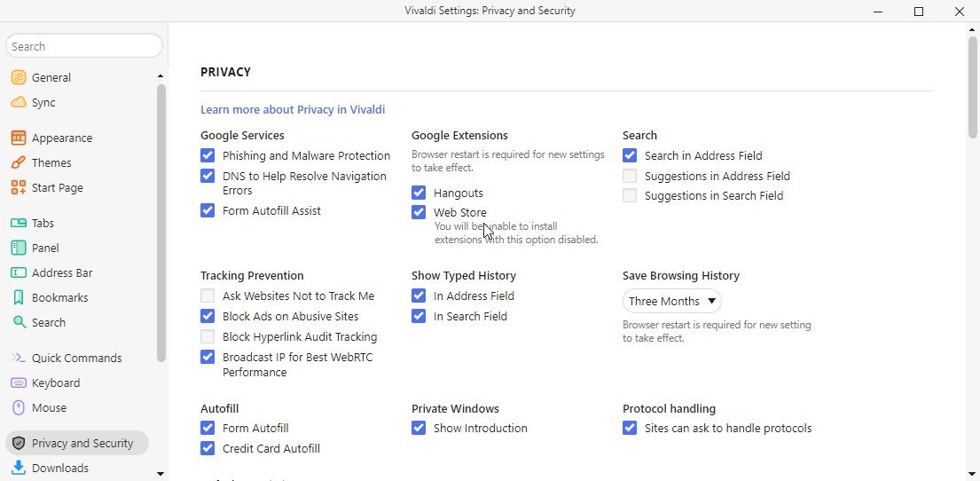Click the settings Search input field
The height and width of the screenshot is (481, 980).
point(84,46)
